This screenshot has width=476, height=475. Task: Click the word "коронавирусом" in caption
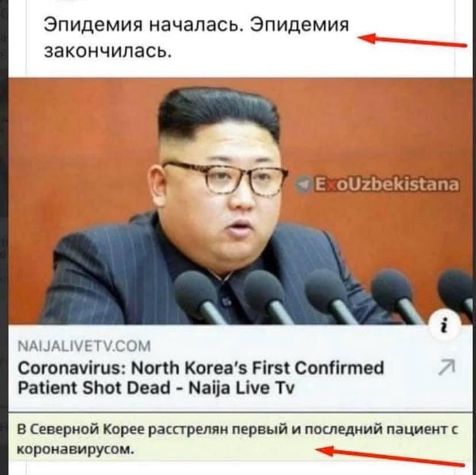pyautogui.click(x=75, y=449)
